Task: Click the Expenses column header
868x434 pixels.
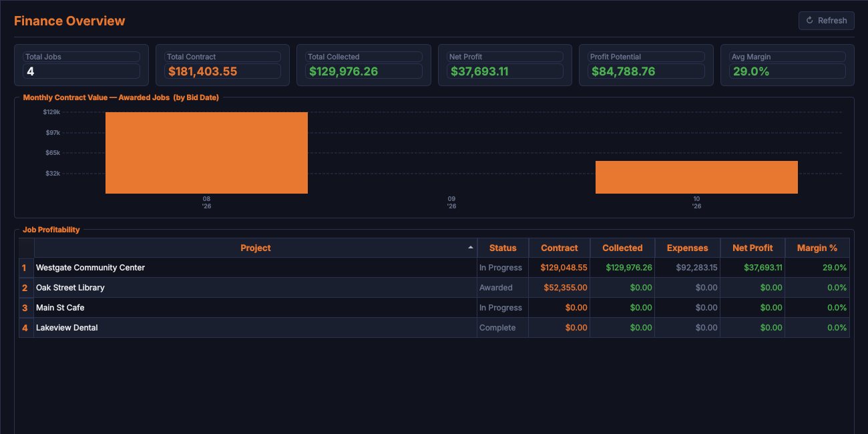Action: click(687, 248)
